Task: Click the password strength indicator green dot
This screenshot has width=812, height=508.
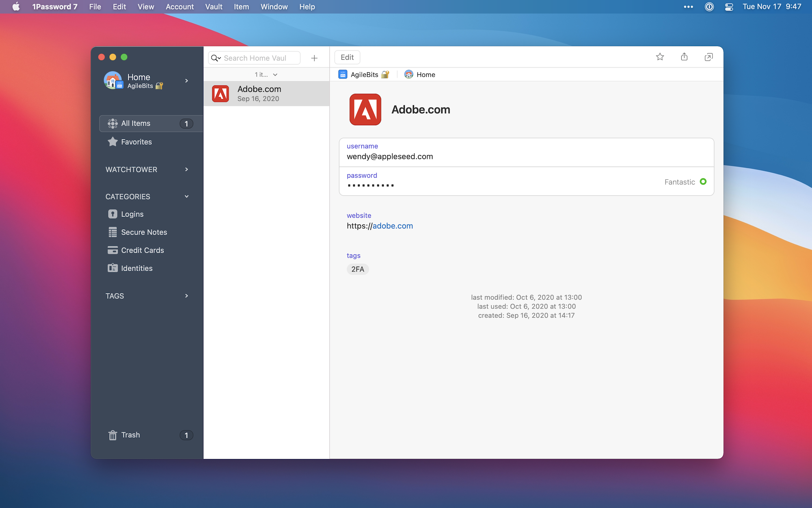Action: (703, 181)
